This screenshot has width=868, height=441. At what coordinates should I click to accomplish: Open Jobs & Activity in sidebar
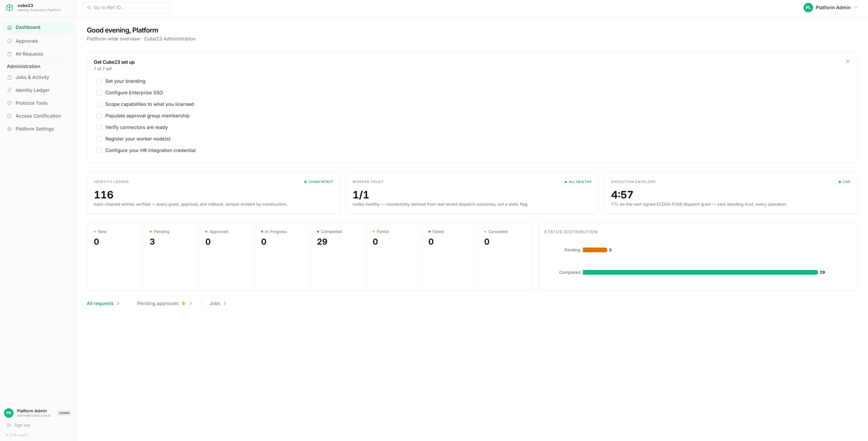coord(38,78)
